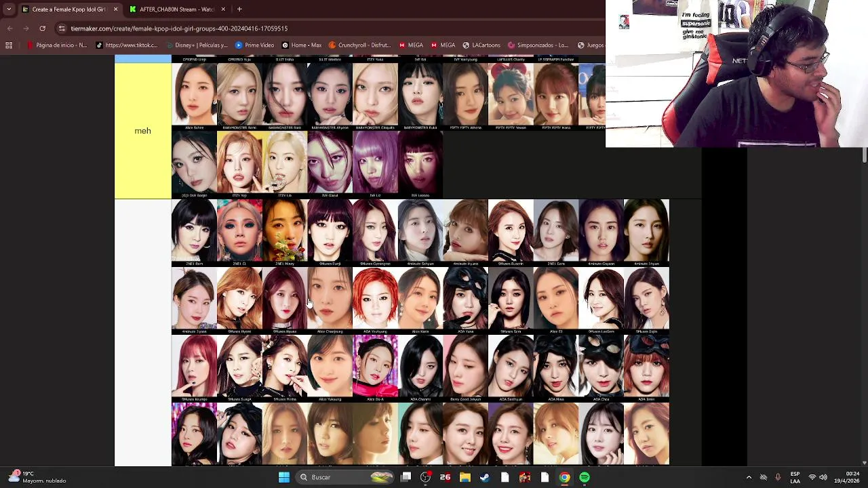The image size is (868, 488).
Task: Open network settings from Wi-Fi icon
Action: pos(812,477)
